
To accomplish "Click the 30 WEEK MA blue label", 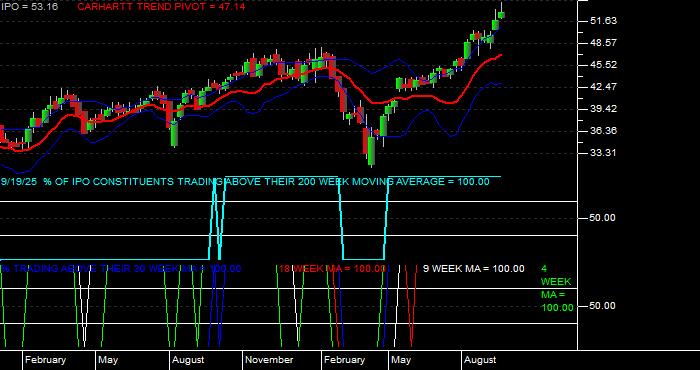I will (121, 269).
